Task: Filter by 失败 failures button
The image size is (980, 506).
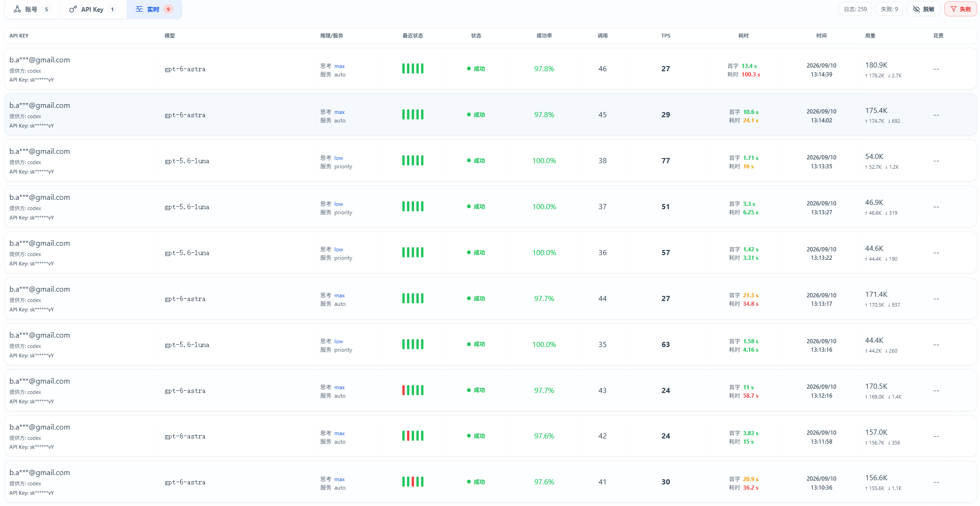Action: tap(960, 9)
